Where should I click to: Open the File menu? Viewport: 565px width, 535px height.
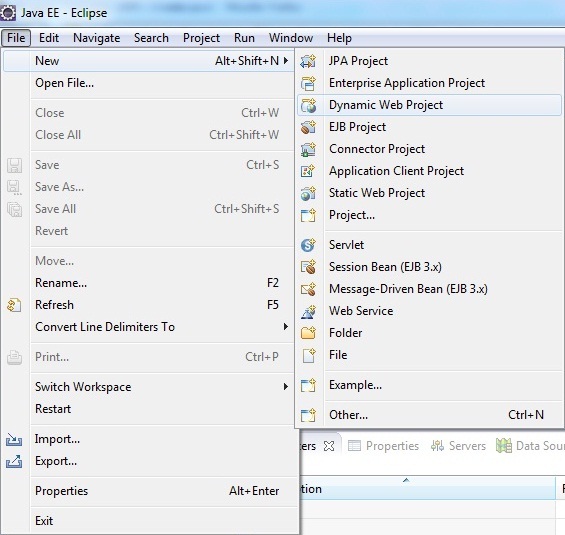[x=16, y=38]
